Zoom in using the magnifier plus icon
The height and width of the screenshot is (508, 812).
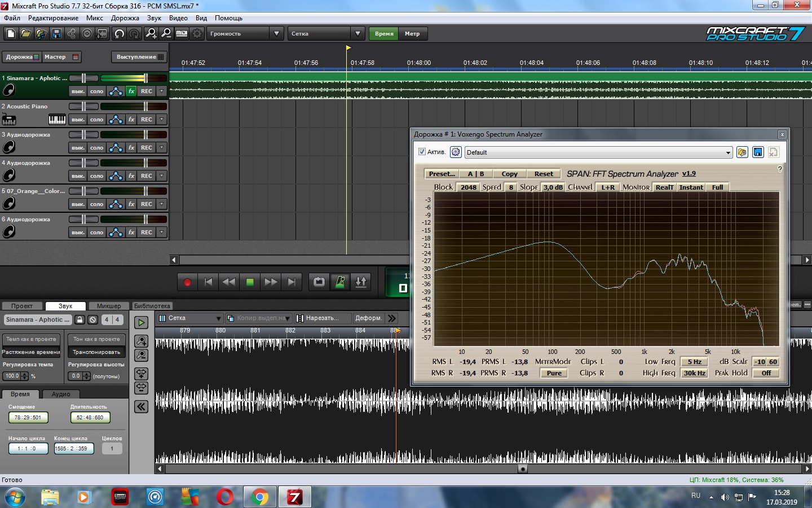[151, 34]
